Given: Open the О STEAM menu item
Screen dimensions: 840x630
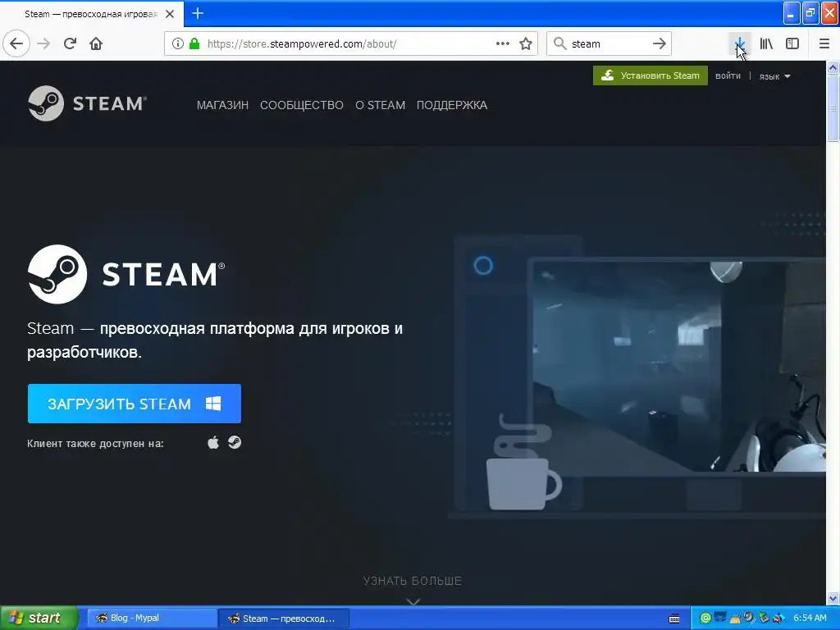Looking at the screenshot, I should (381, 105).
